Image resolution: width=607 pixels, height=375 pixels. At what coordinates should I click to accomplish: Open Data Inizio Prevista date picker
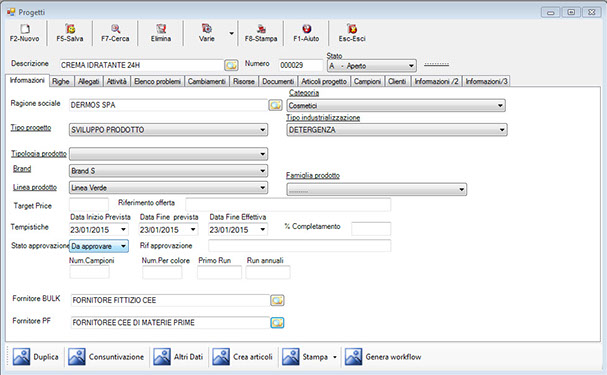pos(123,229)
